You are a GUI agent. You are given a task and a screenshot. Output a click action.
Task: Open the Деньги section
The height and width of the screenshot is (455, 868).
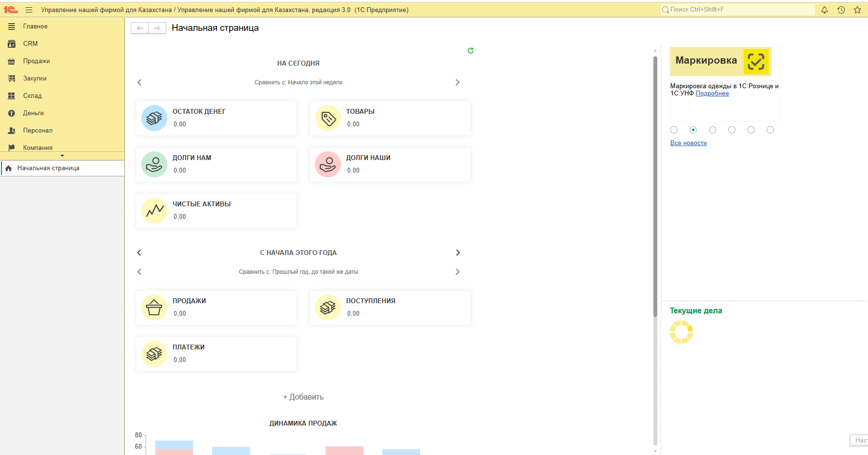[x=33, y=113]
